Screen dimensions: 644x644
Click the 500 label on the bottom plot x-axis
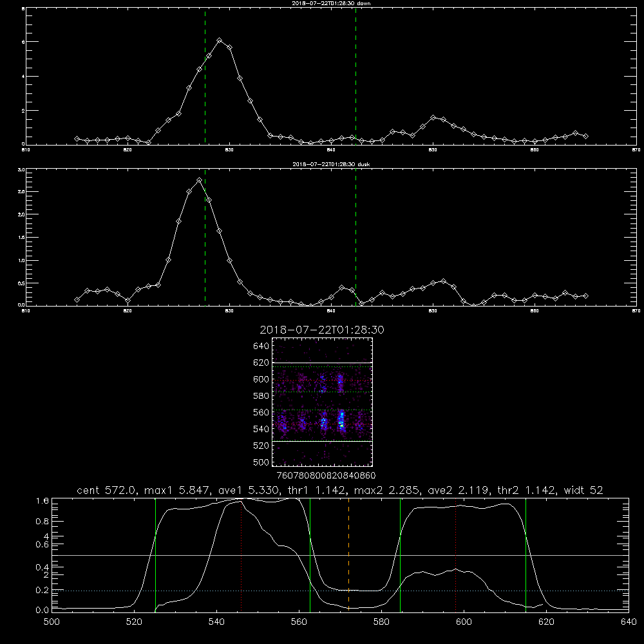point(52,622)
